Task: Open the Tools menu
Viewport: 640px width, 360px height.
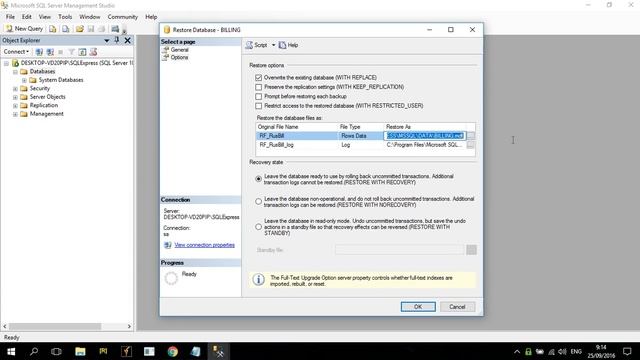Action: 65,17
